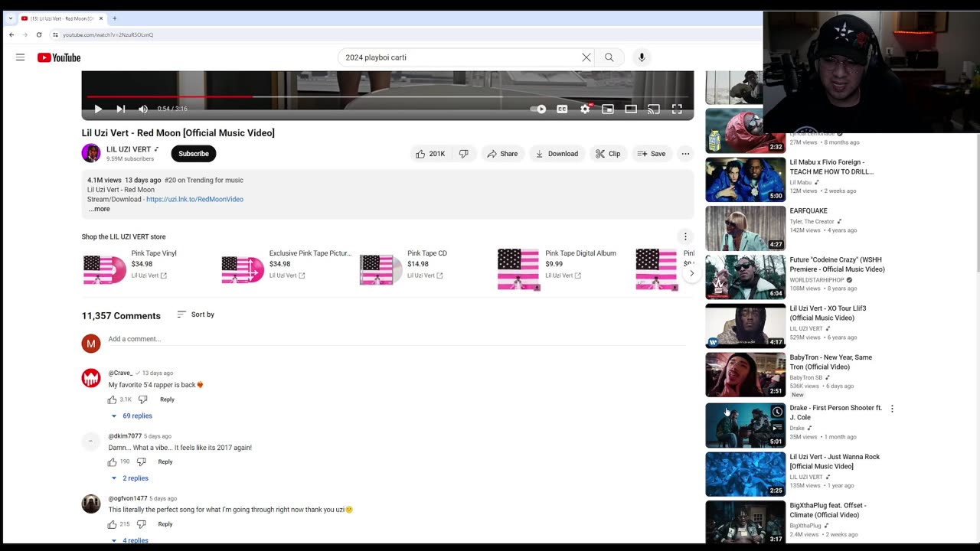
Task: Clear the search box with the X
Action: [x=586, y=57]
